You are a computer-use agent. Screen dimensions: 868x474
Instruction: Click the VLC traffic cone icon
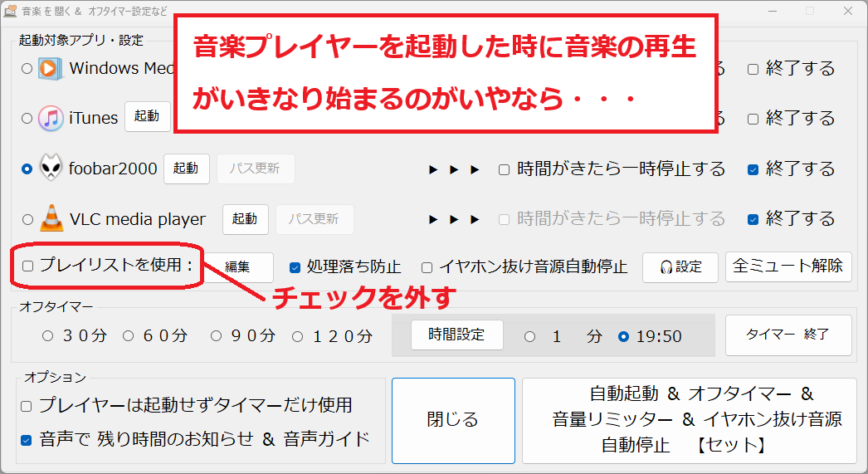pos(51,219)
